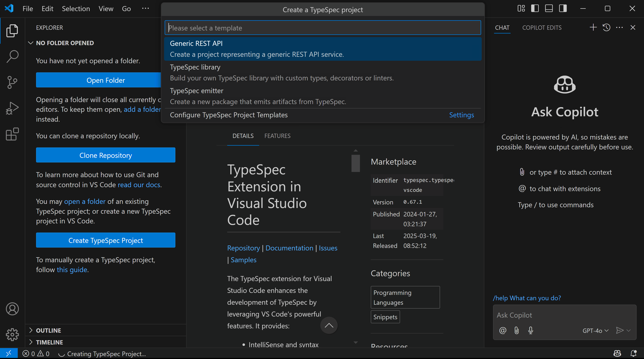Toggle the Secondary Side Bar layout icon

coord(563,8)
